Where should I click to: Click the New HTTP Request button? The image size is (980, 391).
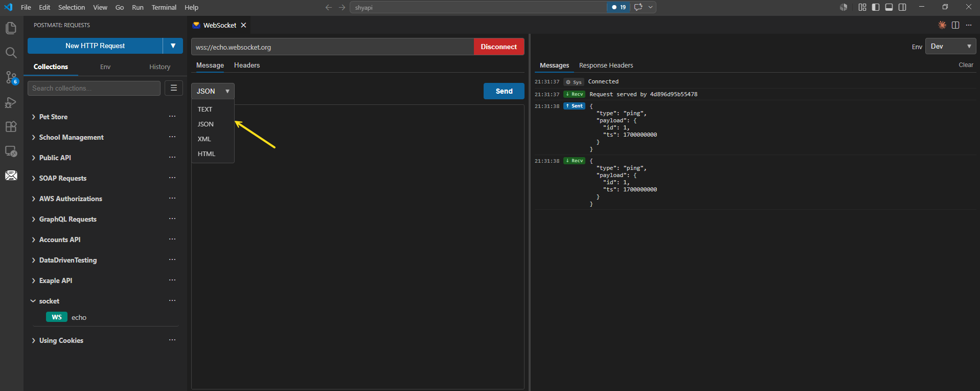(95, 46)
